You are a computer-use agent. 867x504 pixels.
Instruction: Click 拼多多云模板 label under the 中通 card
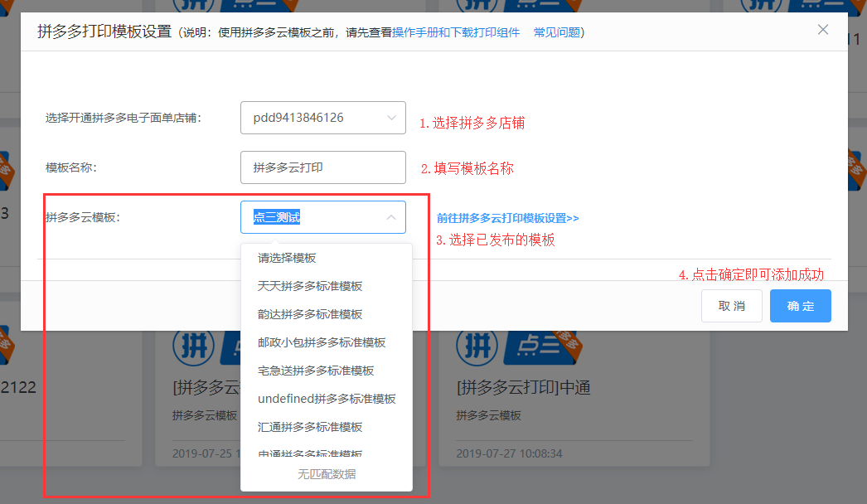pyautogui.click(x=488, y=415)
